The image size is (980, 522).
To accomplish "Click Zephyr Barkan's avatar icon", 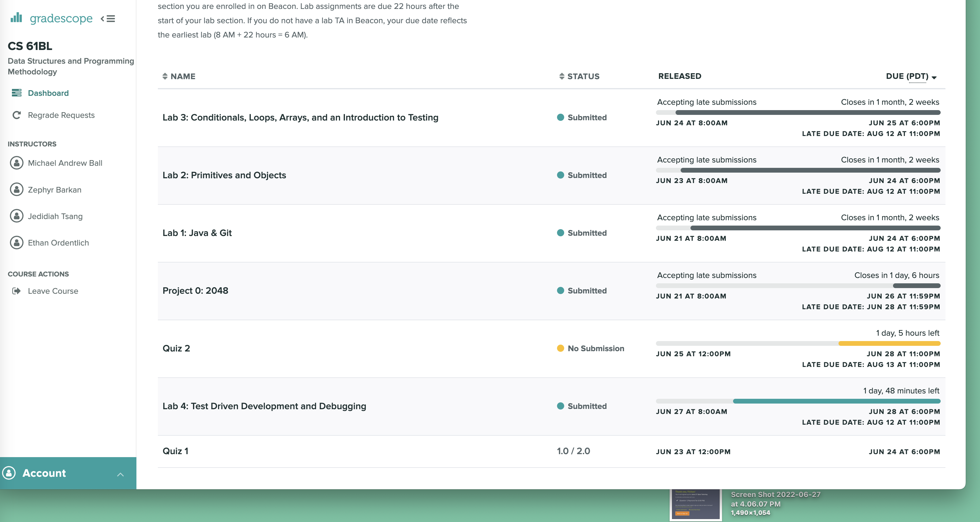I will (16, 189).
